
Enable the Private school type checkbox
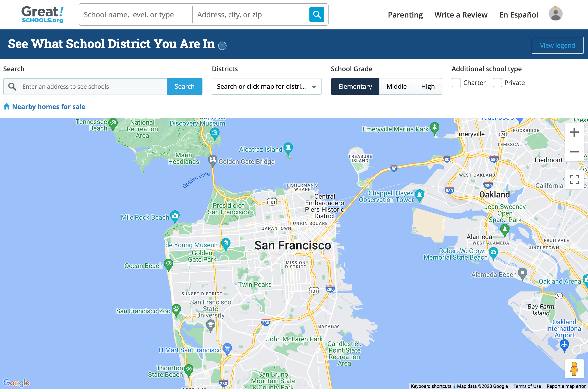(x=497, y=83)
